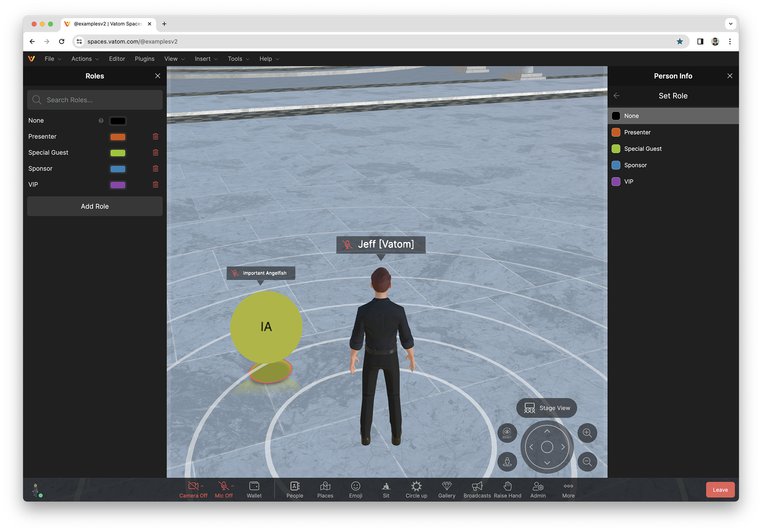Assign the VIP role in Set Role list
Screen dimensions: 762x532
click(x=673, y=181)
